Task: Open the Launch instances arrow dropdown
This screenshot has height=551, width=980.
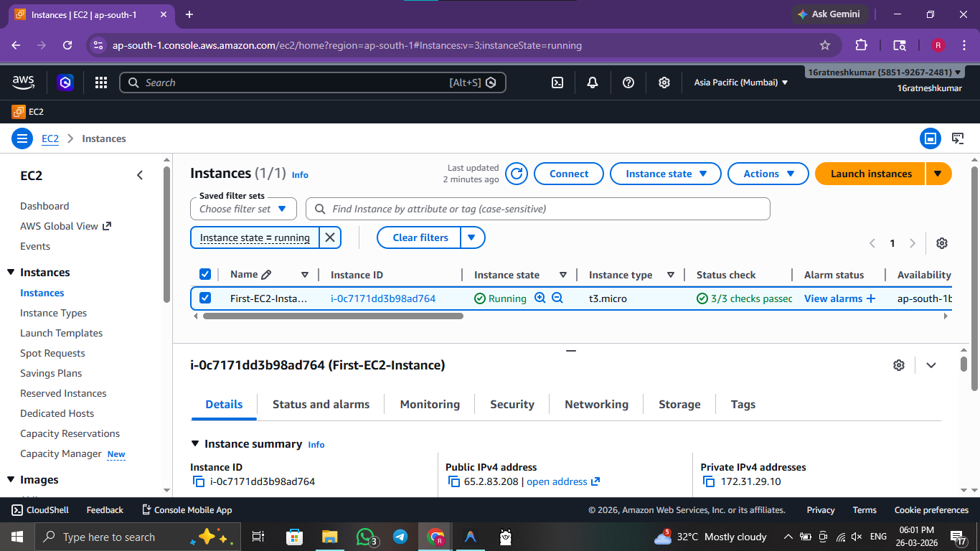Action: 938,174
